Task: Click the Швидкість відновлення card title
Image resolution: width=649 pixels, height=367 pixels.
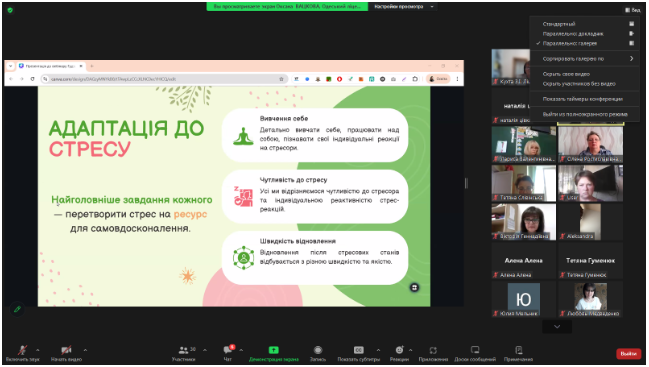Action: 298,241
